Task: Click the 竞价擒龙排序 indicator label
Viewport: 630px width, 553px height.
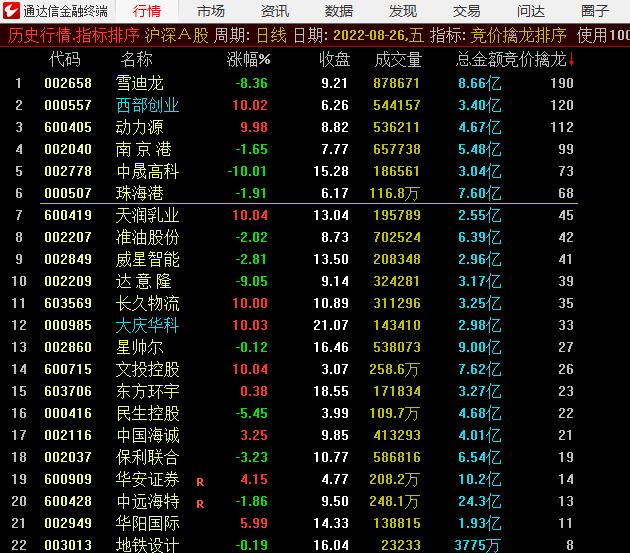Action: [518, 36]
